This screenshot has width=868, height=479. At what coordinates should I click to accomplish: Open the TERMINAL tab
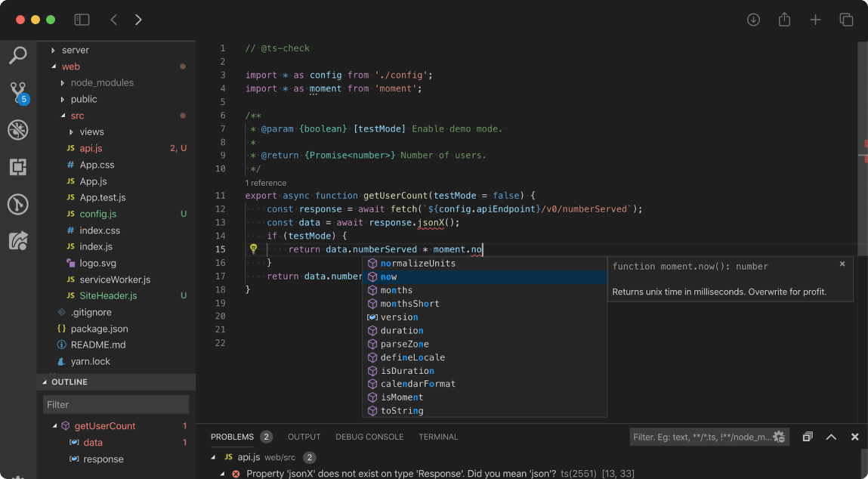pyautogui.click(x=438, y=437)
